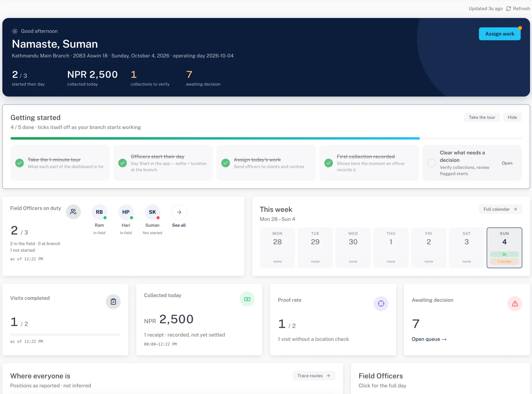This screenshot has width=532, height=394.
Task: Click green check on Take the 1-minute tour
Action: (20, 163)
